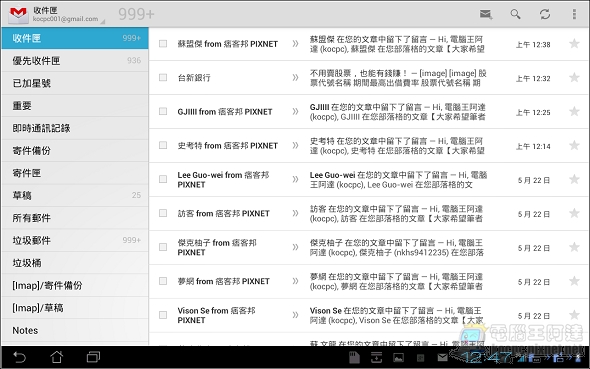
Task: Star the GJIIII PIXNET email
Action: (x=574, y=111)
